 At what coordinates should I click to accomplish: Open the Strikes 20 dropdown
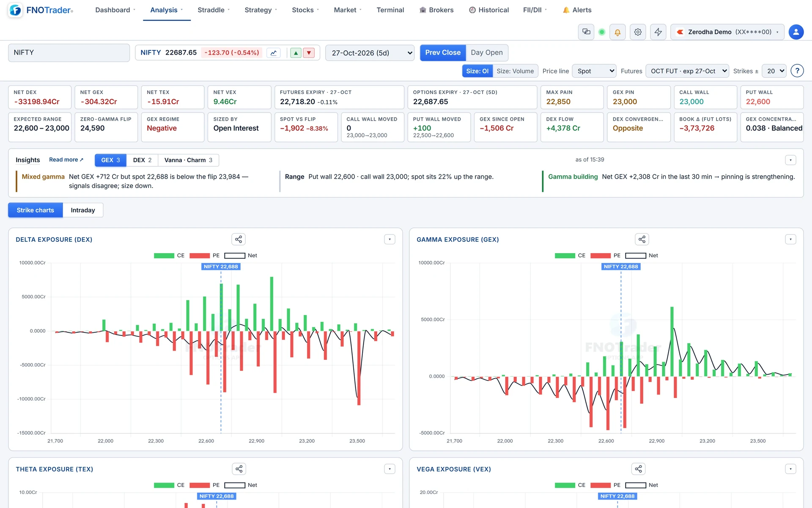774,71
